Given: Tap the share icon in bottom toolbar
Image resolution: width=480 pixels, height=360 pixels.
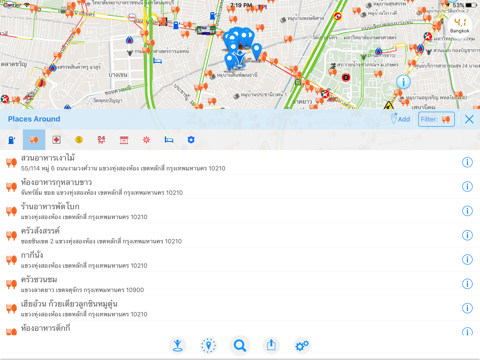Looking at the screenshot, I should point(271,345).
